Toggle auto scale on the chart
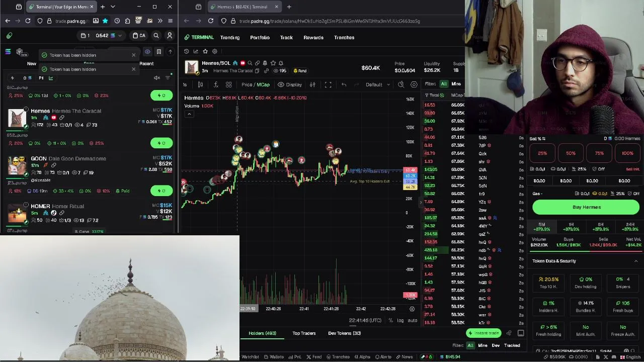Viewport: 644px width, 362px height. click(413, 321)
